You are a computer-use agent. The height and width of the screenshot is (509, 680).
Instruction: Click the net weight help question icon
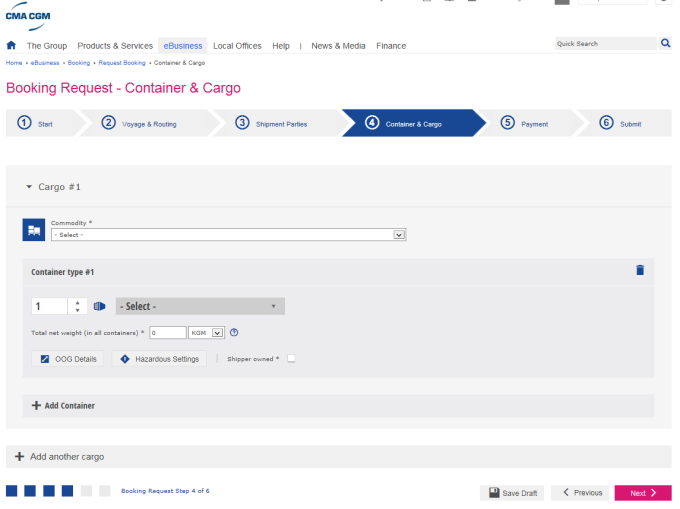(234, 333)
